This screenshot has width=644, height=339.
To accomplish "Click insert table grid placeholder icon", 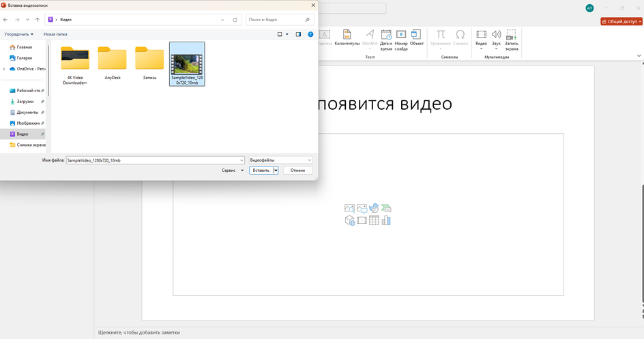I will tap(374, 220).
